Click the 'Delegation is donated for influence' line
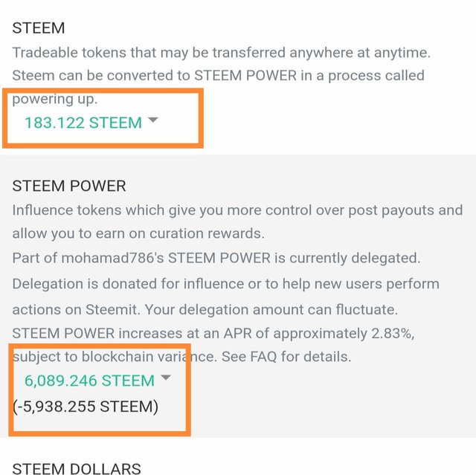Viewport: 476px width, 475px height. (225, 284)
